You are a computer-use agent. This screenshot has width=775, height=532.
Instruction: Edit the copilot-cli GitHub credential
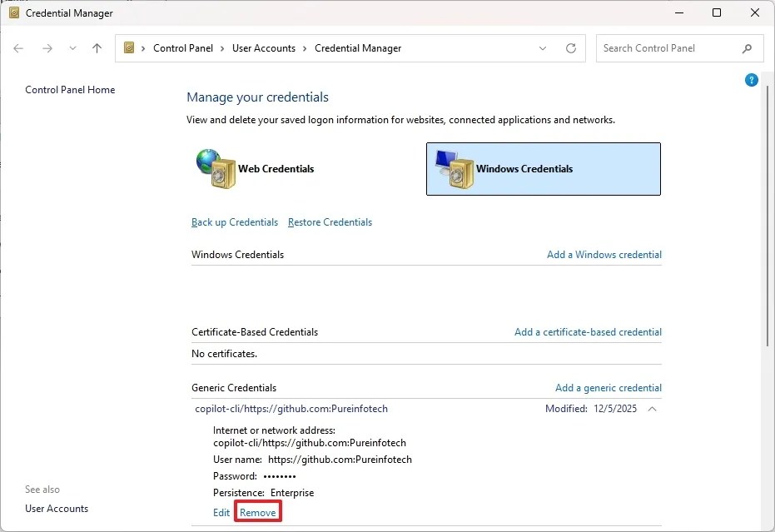pyautogui.click(x=221, y=512)
